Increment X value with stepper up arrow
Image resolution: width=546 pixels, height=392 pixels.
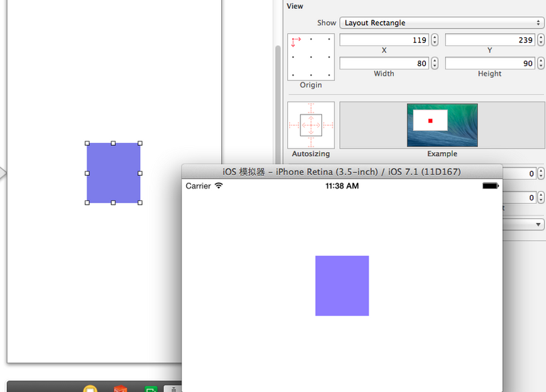click(x=435, y=37)
